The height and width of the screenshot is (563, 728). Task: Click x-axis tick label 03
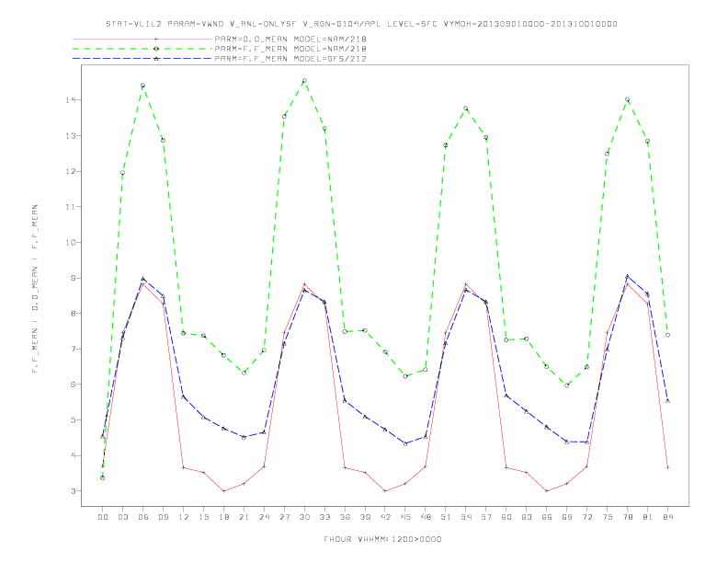(x=122, y=517)
